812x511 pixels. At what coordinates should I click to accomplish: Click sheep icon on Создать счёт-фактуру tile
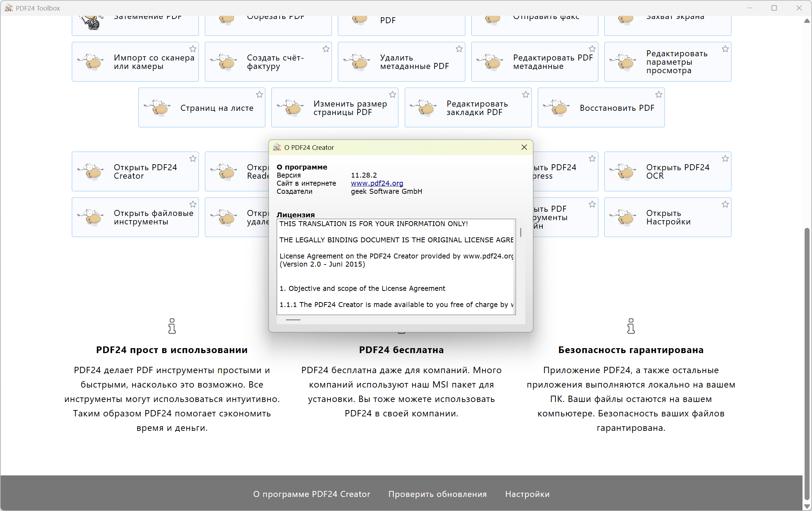coord(224,62)
